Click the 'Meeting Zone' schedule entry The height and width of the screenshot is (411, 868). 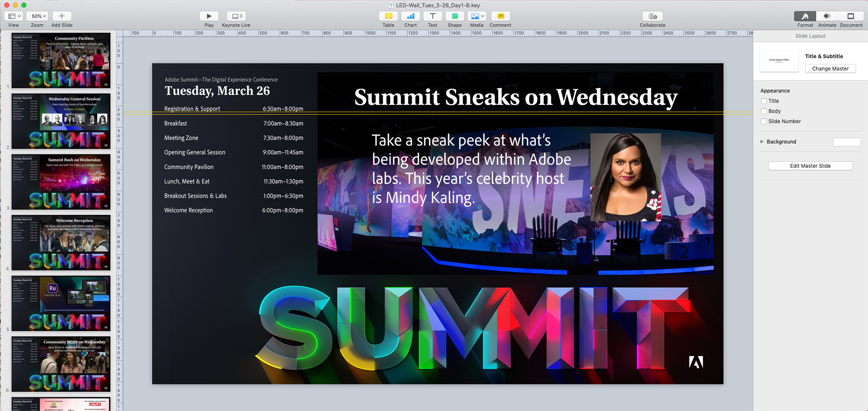[x=181, y=138]
